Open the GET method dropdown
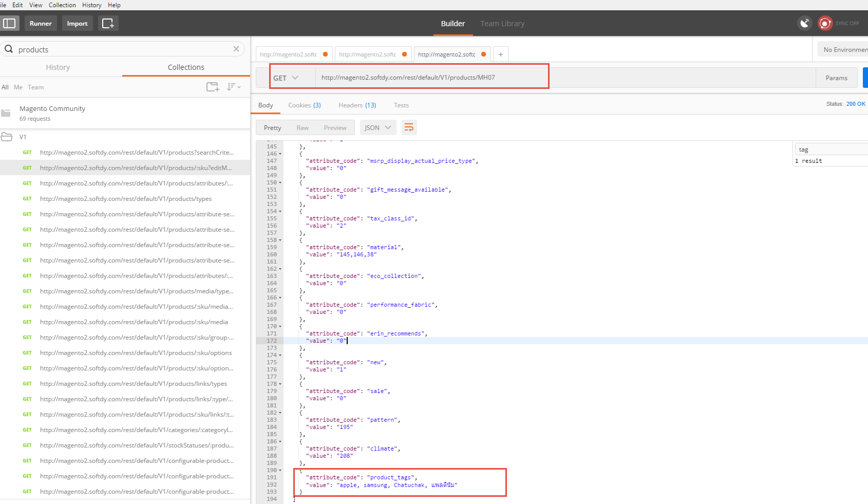The image size is (868, 504). tap(286, 78)
